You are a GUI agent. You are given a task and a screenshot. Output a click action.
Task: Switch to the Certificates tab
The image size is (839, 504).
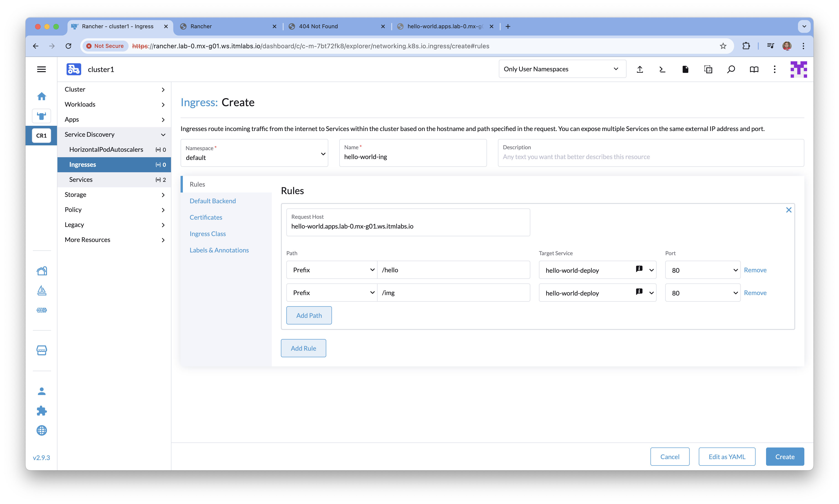[206, 217]
